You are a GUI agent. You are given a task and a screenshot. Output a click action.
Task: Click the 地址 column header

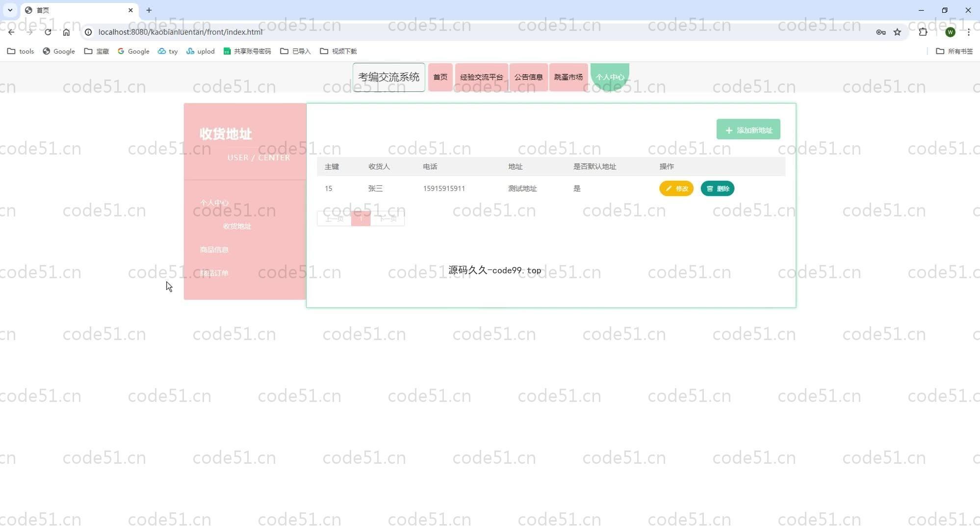(x=516, y=167)
